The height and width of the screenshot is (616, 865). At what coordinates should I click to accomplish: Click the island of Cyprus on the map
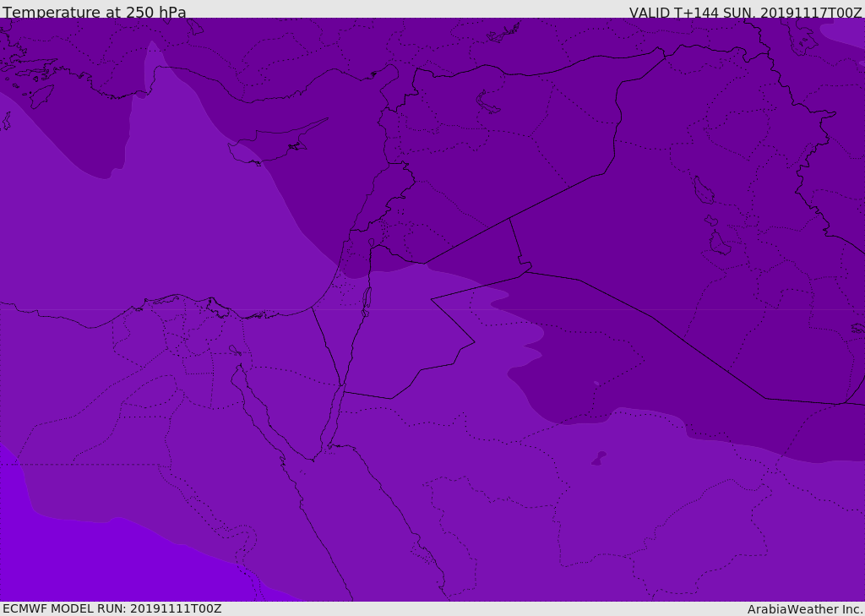[x=276, y=143]
